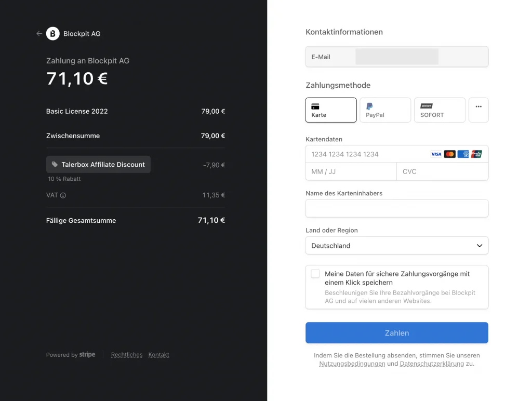Select the Karte payment method

331,110
